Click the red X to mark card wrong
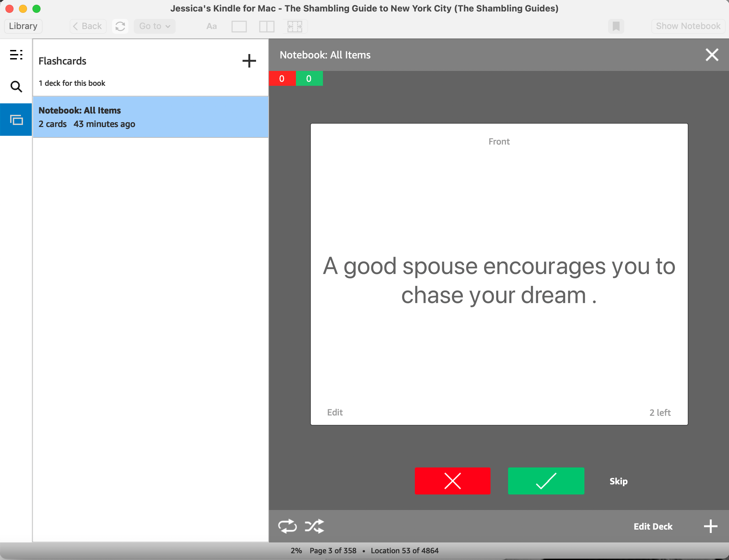This screenshot has height=560, width=729. (453, 481)
